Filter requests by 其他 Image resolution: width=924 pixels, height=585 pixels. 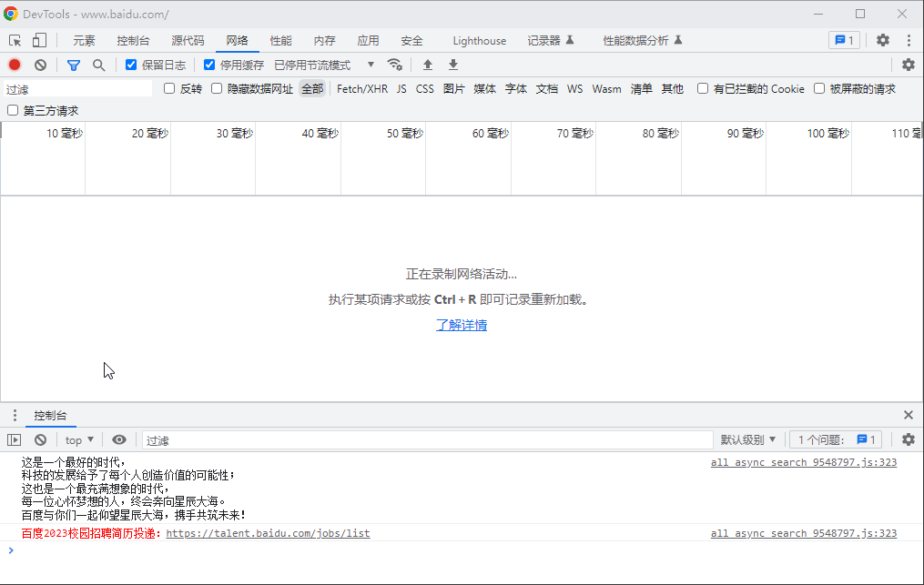[672, 89]
